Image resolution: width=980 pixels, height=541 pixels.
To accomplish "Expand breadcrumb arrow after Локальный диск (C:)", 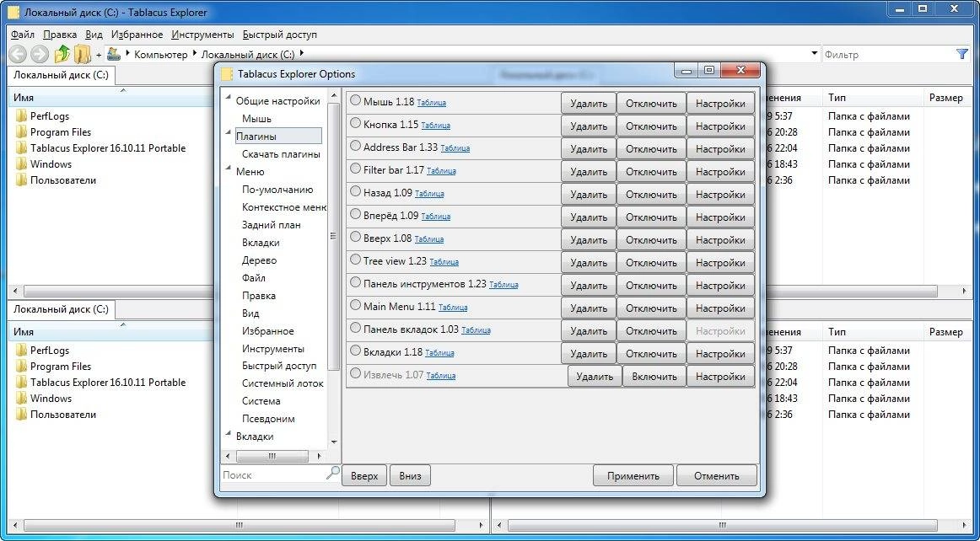I will (301, 53).
